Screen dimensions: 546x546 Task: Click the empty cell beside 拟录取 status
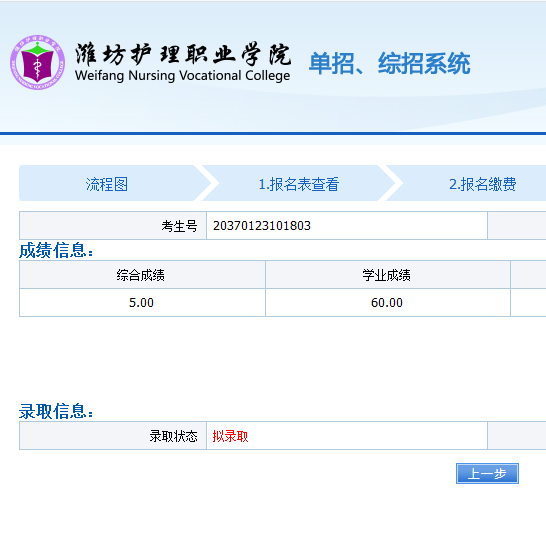coord(517,436)
